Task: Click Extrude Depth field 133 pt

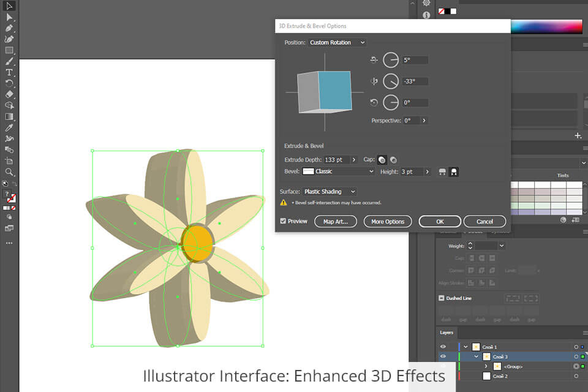Action: (336, 160)
